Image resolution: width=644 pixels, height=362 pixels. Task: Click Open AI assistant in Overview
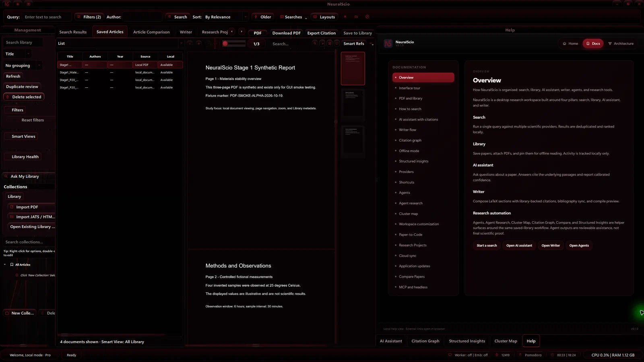tap(519, 245)
